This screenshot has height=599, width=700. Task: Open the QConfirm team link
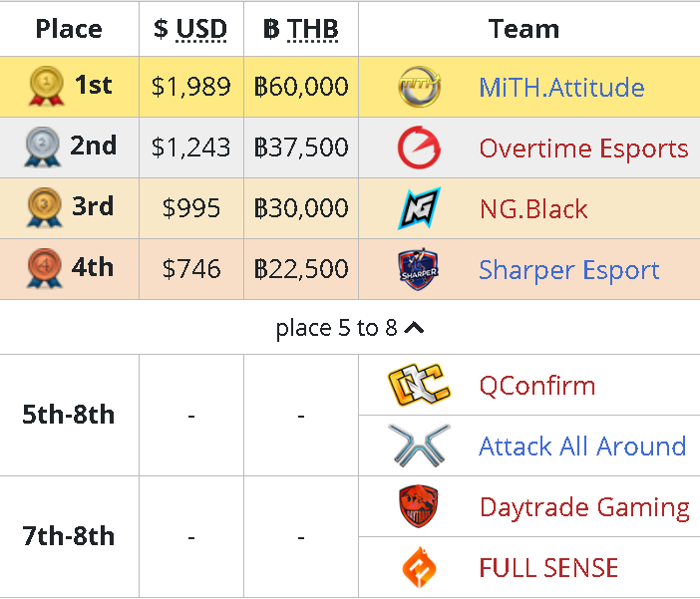click(536, 386)
